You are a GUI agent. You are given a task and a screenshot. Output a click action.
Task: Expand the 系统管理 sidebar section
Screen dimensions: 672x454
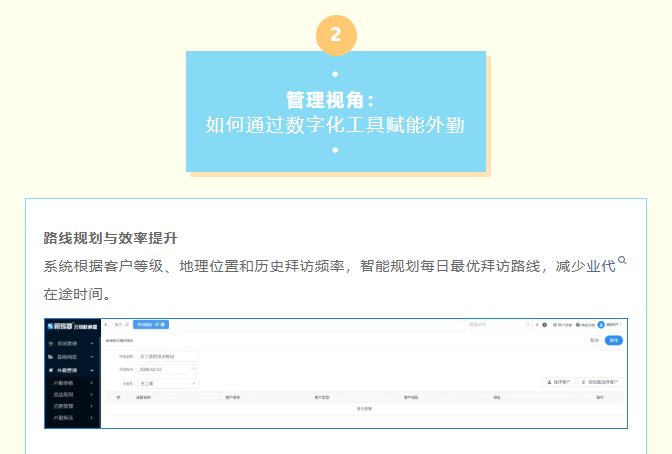92,342
